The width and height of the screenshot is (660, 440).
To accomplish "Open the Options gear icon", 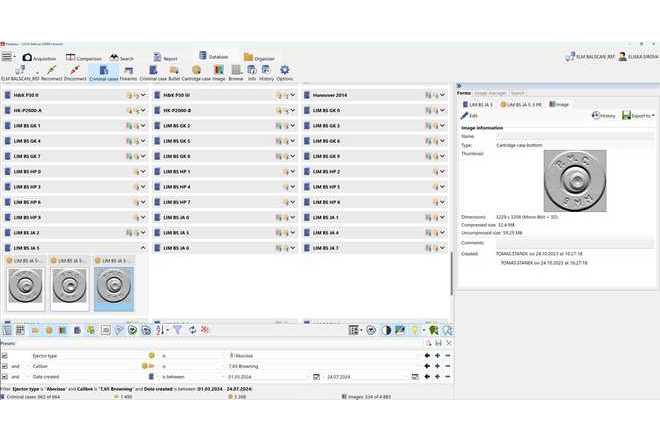I will click(x=285, y=72).
